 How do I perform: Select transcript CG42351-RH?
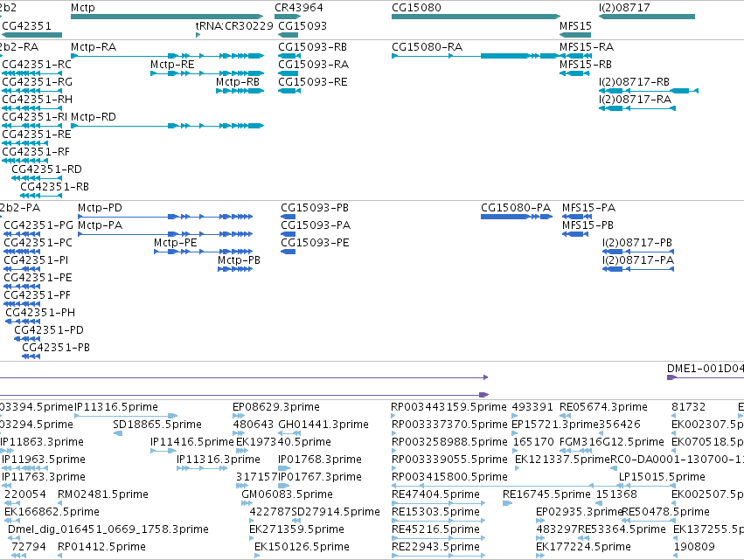(38, 100)
